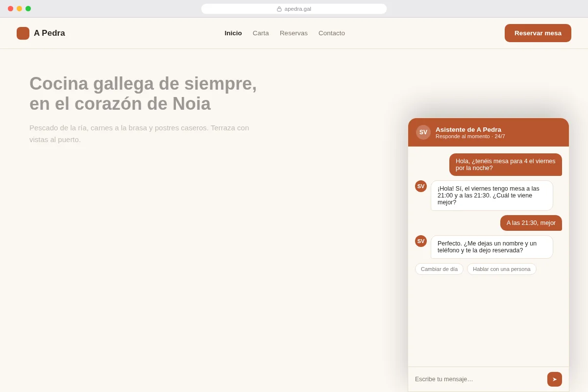Click the 'Cocina gallega de siempre' headline
The height and width of the screenshot is (392, 588).
[143, 94]
